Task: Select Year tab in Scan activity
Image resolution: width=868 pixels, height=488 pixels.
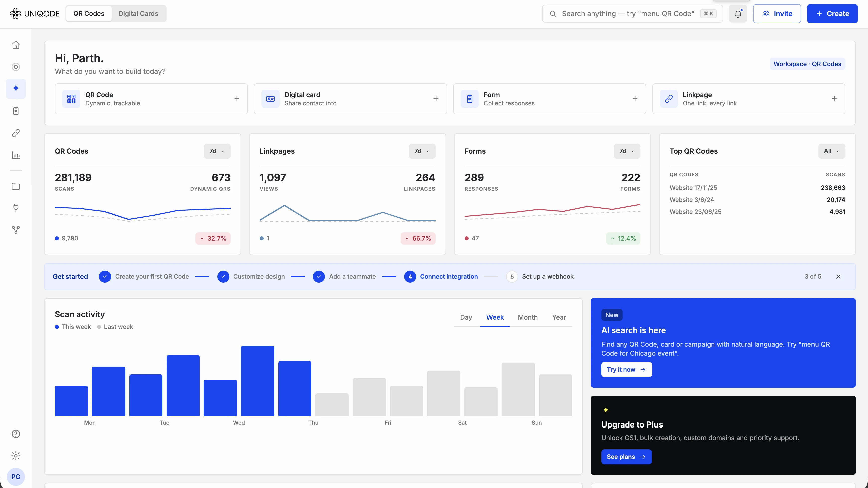Action: coord(559,317)
